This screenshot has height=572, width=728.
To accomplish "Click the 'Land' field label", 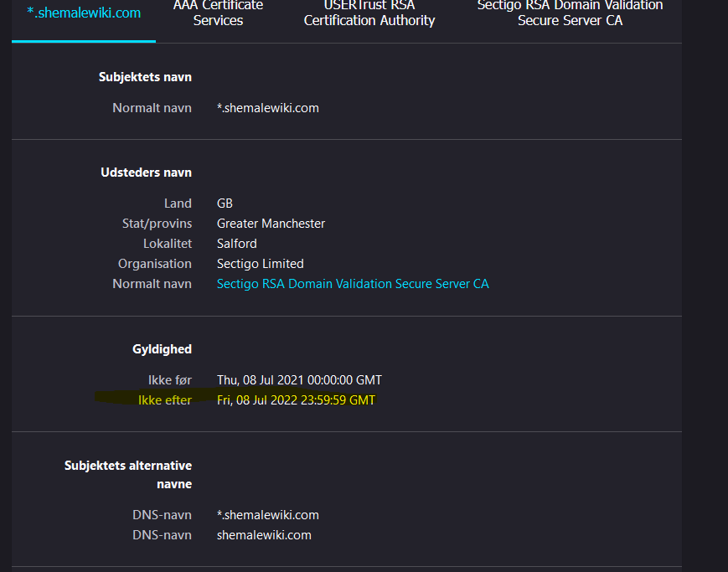I will tap(178, 204).
